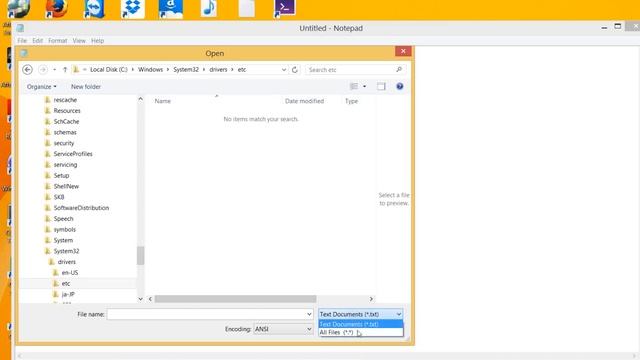Toggle the preview pane icon
The height and width of the screenshot is (360, 640).
[381, 87]
